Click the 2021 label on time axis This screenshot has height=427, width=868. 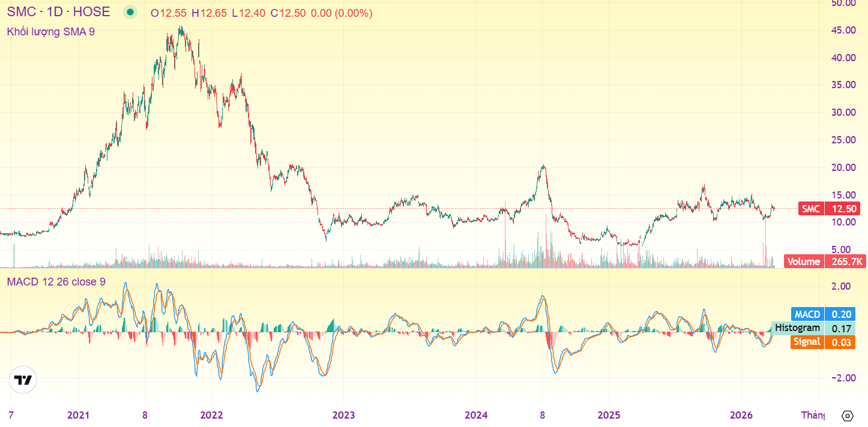79,415
